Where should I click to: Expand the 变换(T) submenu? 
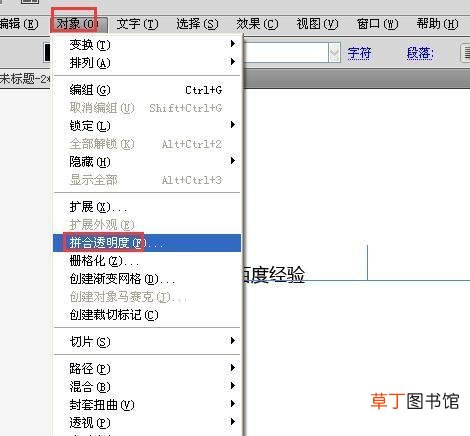click(147, 44)
